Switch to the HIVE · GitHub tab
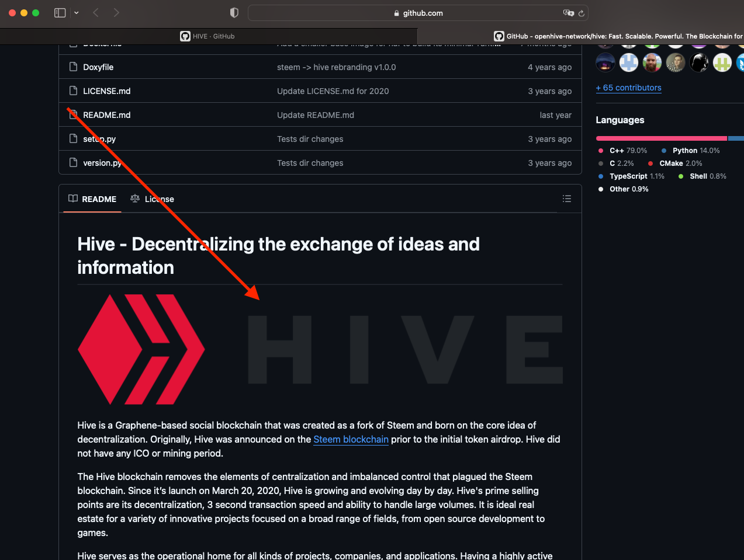Viewport: 744px width, 560px height. coord(207,36)
